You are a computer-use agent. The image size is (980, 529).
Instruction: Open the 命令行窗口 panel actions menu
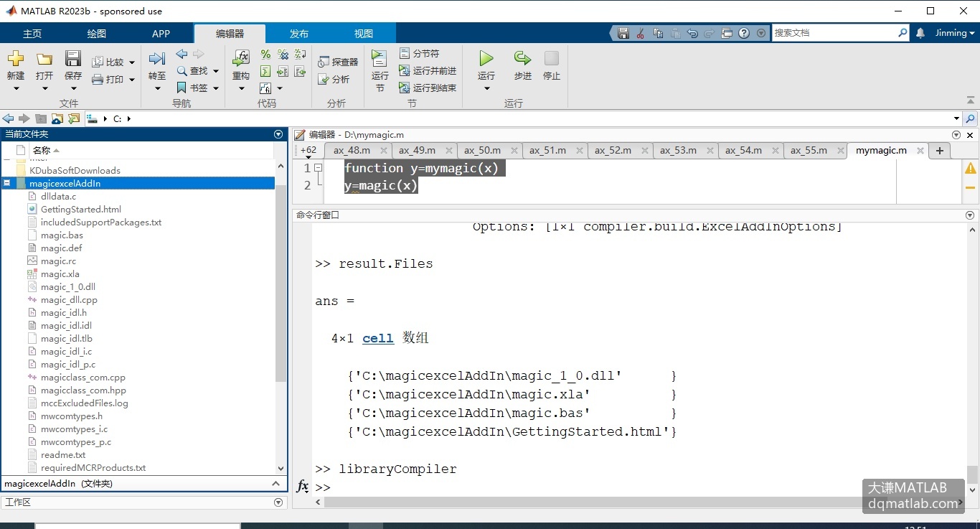(x=970, y=215)
